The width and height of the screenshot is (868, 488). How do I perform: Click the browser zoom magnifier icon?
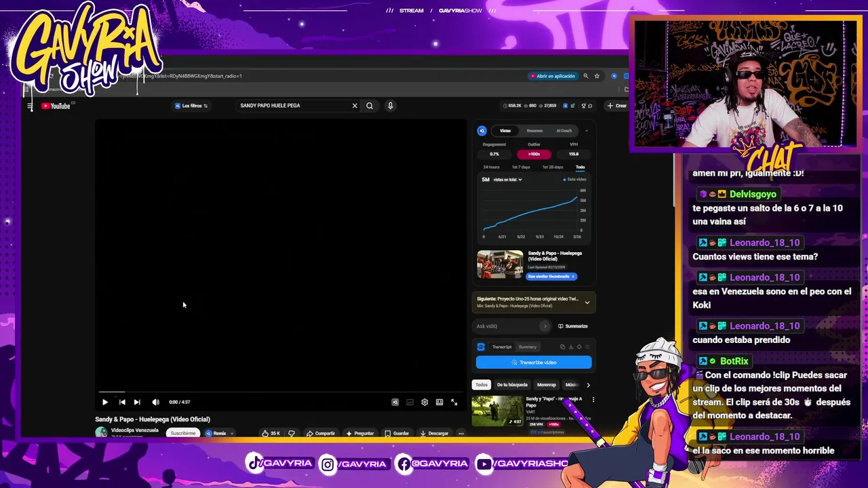point(586,76)
